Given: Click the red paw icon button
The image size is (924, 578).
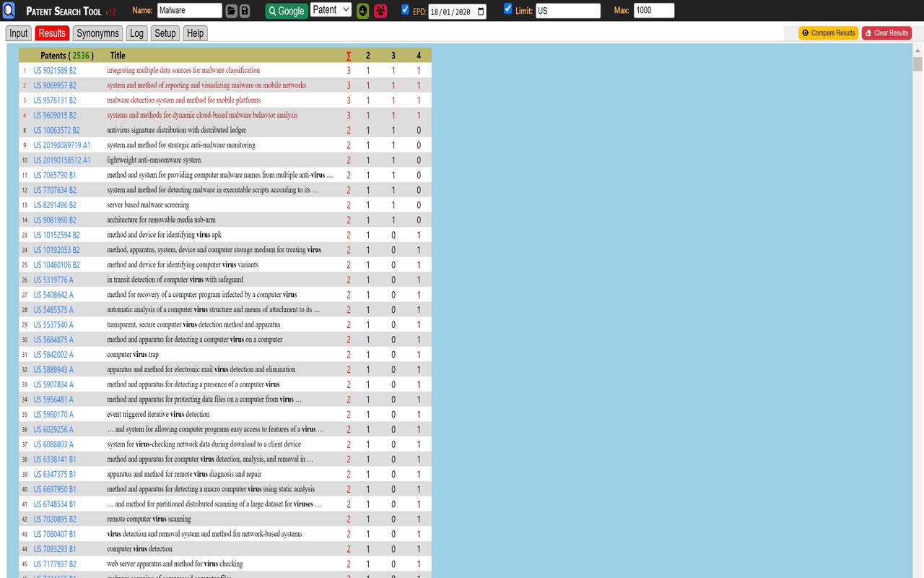Looking at the screenshot, I should (380, 11).
